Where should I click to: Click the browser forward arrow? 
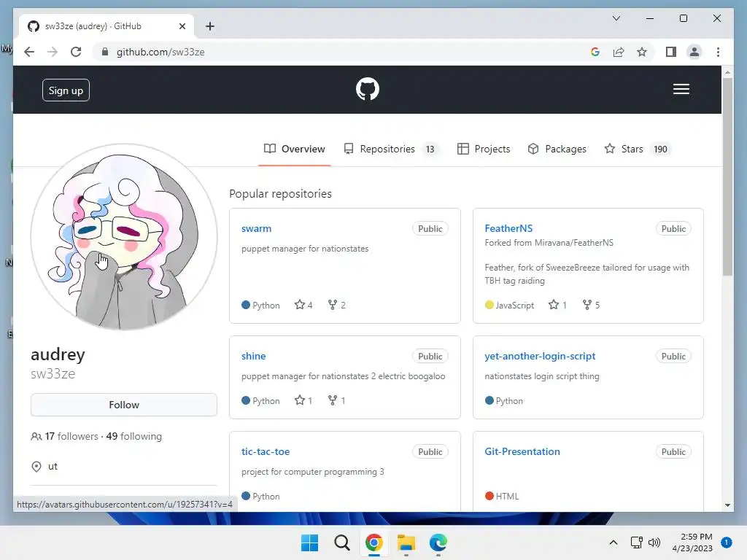coord(53,52)
